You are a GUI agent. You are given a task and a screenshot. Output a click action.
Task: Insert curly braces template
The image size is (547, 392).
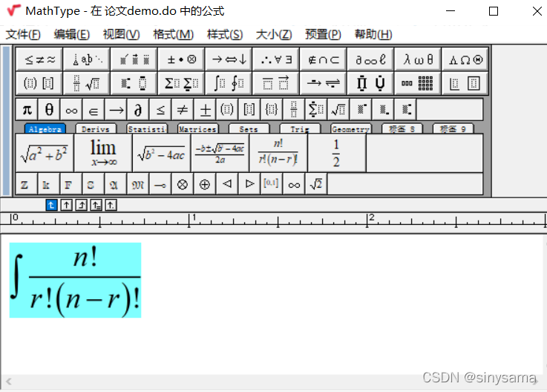tap(272, 110)
